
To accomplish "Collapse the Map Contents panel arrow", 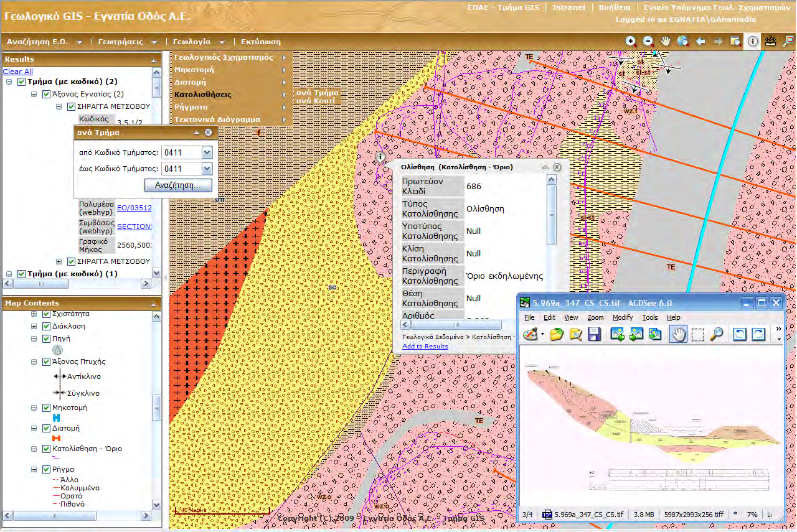I will [x=153, y=304].
